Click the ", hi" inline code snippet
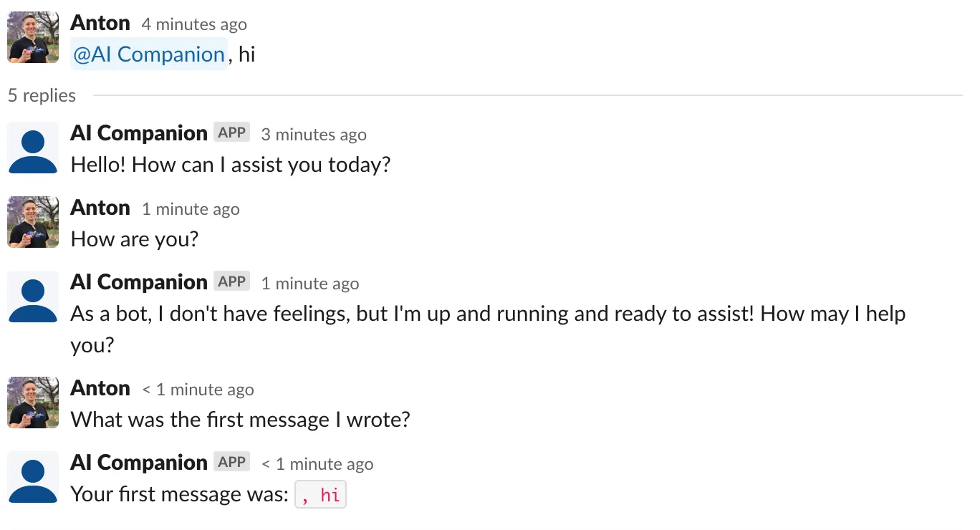980x530 pixels. point(320,494)
